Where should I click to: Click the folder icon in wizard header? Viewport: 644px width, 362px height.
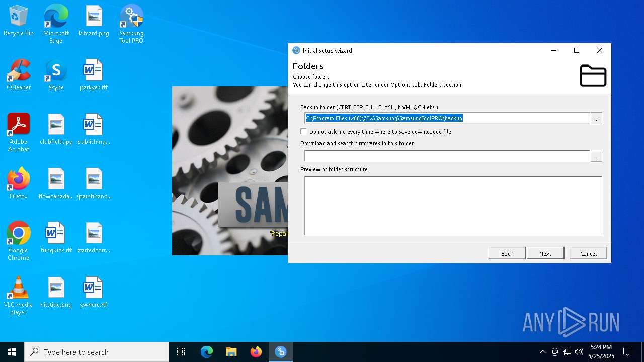pos(593,76)
